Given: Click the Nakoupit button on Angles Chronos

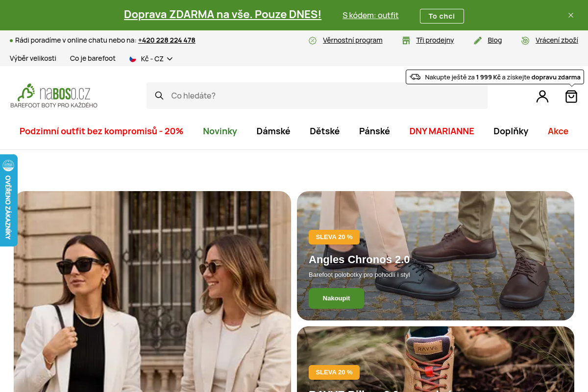Looking at the screenshot, I should pyautogui.click(x=336, y=298).
